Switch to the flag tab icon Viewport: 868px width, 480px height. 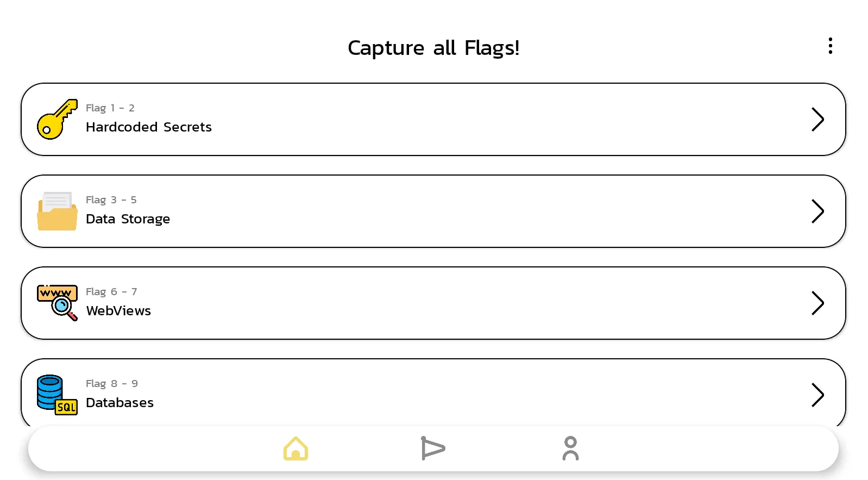pyautogui.click(x=433, y=448)
